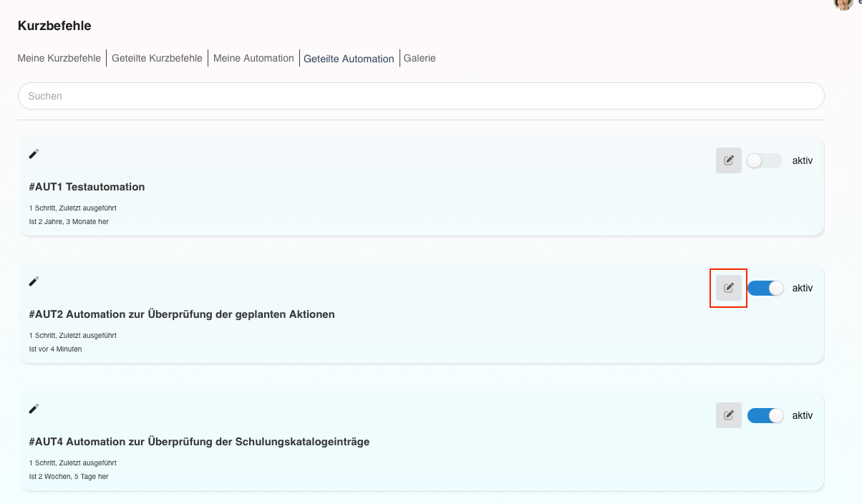The height and width of the screenshot is (504, 862).
Task: Click the text "Ist vor 4 Minuten"
Action: [x=55, y=349]
